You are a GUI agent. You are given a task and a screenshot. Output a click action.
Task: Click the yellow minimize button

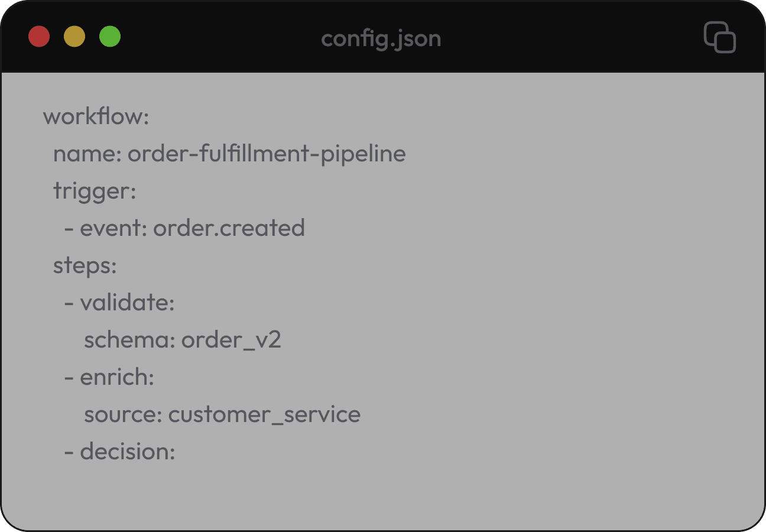click(x=74, y=37)
